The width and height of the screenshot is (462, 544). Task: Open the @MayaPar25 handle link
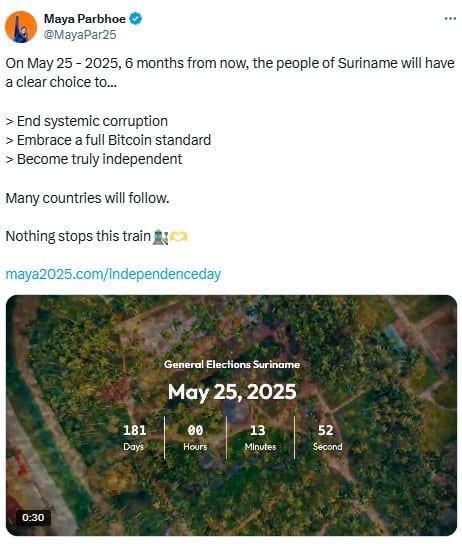tap(80, 35)
